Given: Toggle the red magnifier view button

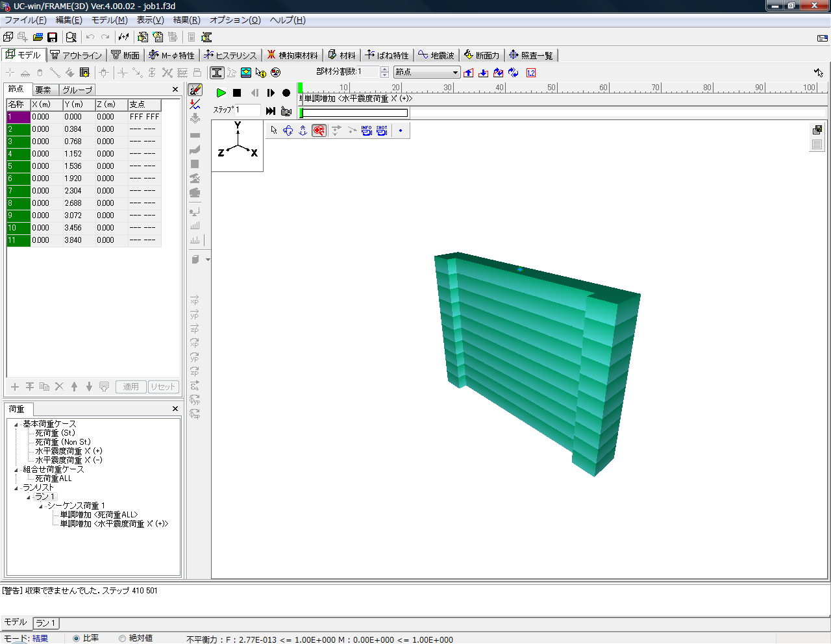Looking at the screenshot, I should (319, 130).
